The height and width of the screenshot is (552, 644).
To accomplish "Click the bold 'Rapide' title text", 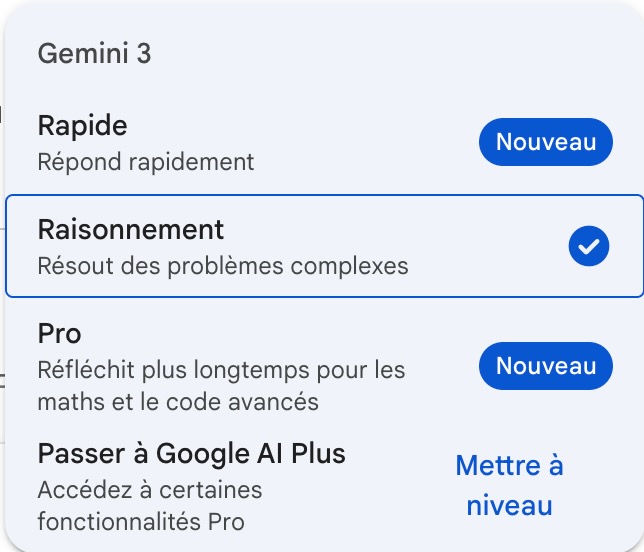I will click(x=83, y=126).
